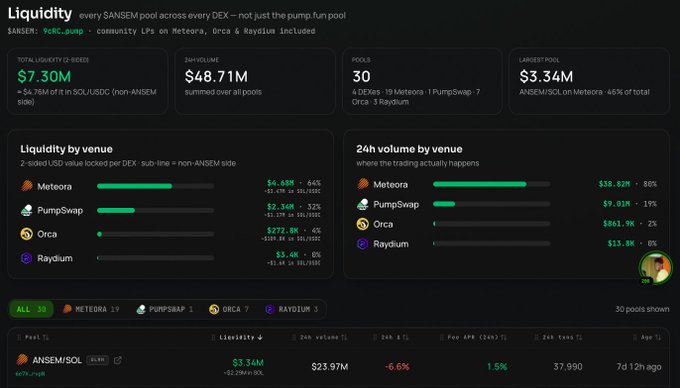Click the $4.68M Meteora liquidity value
Image resolution: width=680 pixels, height=388 pixels.
280,183
